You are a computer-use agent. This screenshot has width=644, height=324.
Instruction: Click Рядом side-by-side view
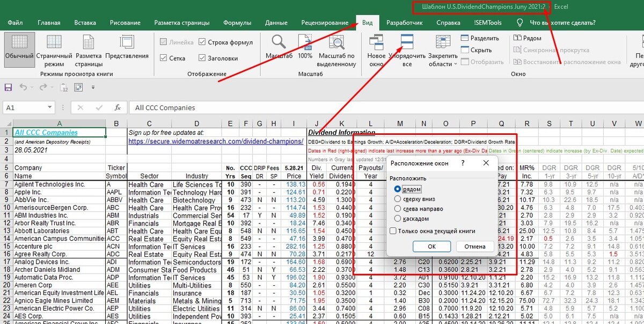[528, 38]
